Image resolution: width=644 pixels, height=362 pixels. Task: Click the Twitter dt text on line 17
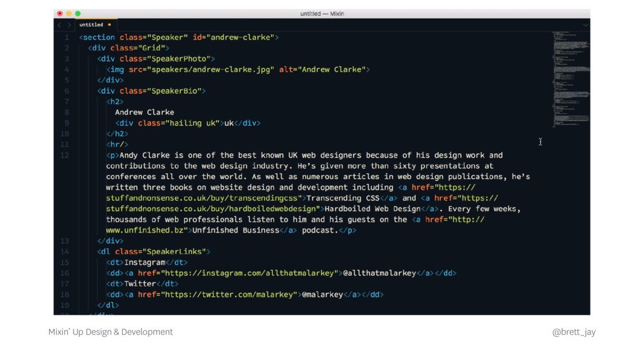click(140, 283)
